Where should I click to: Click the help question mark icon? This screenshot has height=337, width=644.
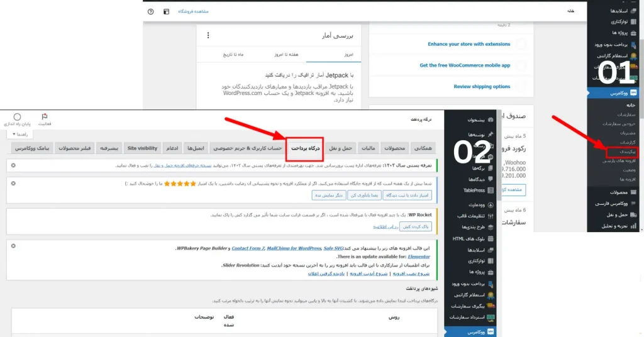pos(151,11)
